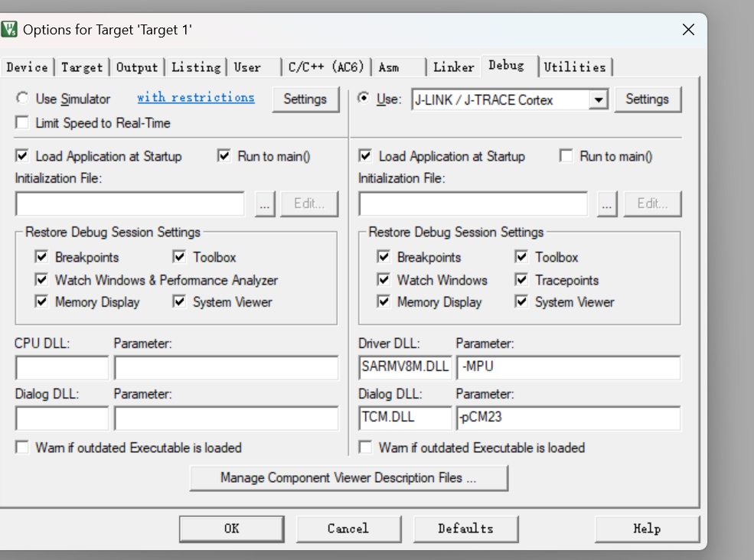Toggle the plain Watch Windows checkbox
Viewport: 754px width, 560px height.
[384, 279]
